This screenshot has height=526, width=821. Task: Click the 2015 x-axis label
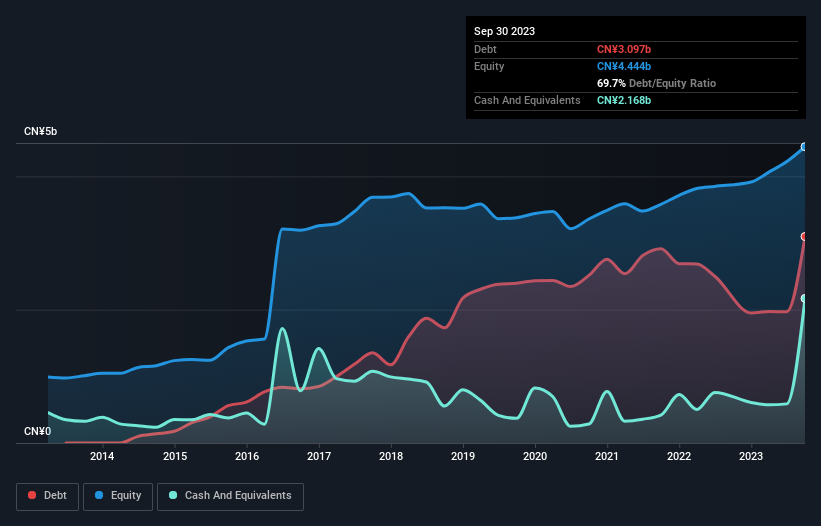click(175, 456)
